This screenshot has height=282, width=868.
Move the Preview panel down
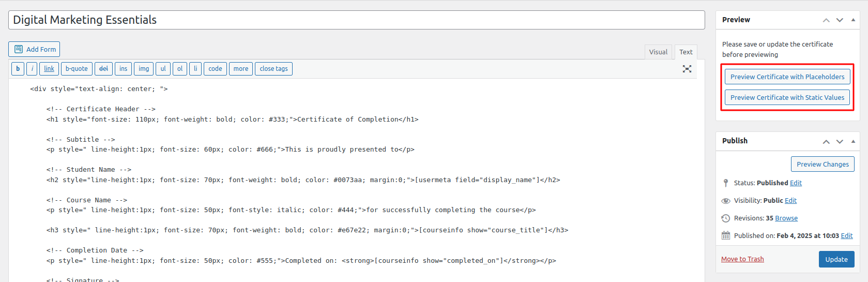(840, 20)
